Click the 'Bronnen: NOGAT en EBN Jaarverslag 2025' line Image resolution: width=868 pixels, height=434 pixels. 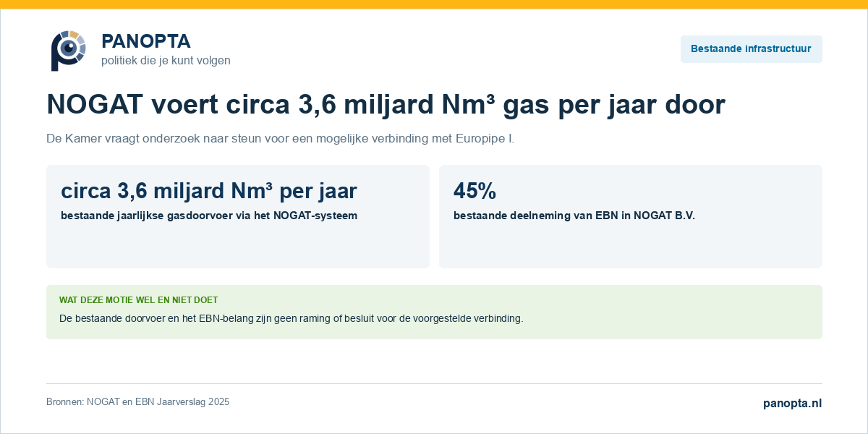click(x=137, y=402)
